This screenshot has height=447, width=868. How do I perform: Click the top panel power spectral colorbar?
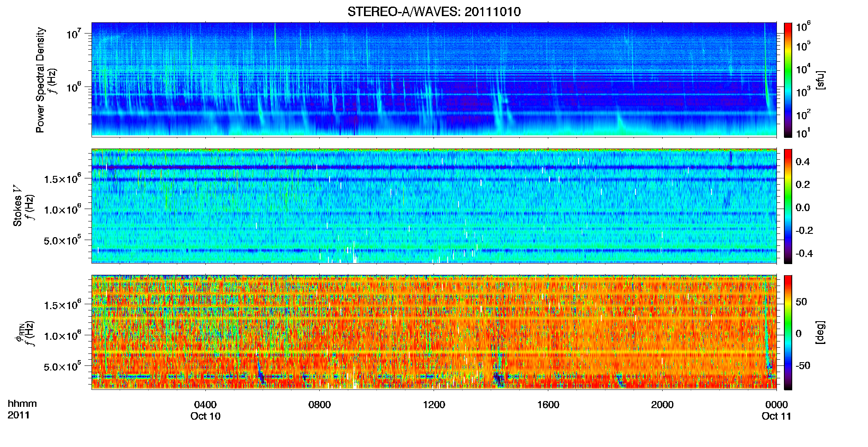point(788,80)
